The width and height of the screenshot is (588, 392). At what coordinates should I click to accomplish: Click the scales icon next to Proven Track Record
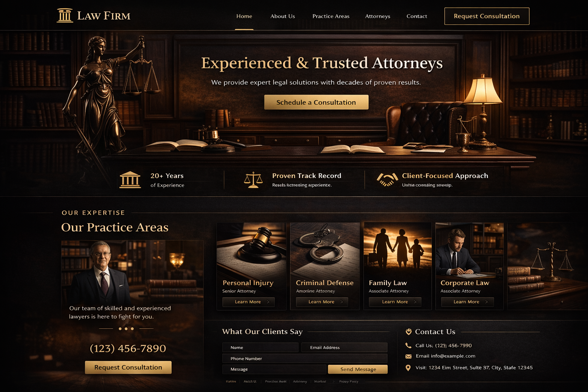[x=253, y=180]
